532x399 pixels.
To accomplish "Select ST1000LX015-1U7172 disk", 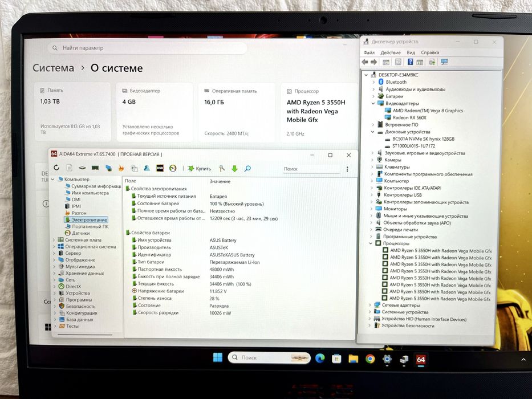I will [x=409, y=146].
